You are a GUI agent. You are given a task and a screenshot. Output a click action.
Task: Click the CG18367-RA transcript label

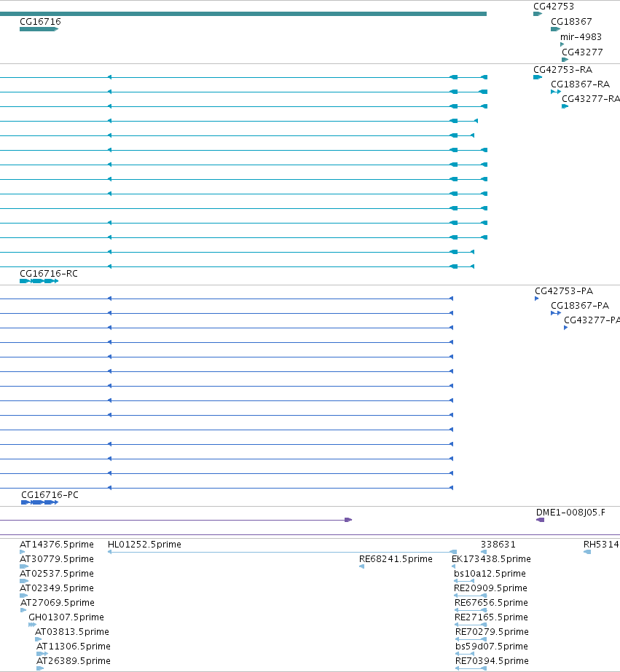pos(580,84)
